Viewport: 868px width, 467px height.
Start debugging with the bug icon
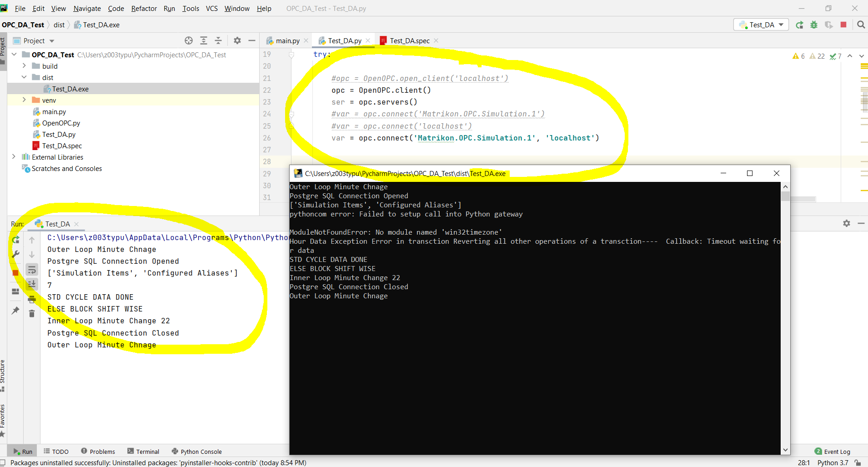tap(814, 25)
